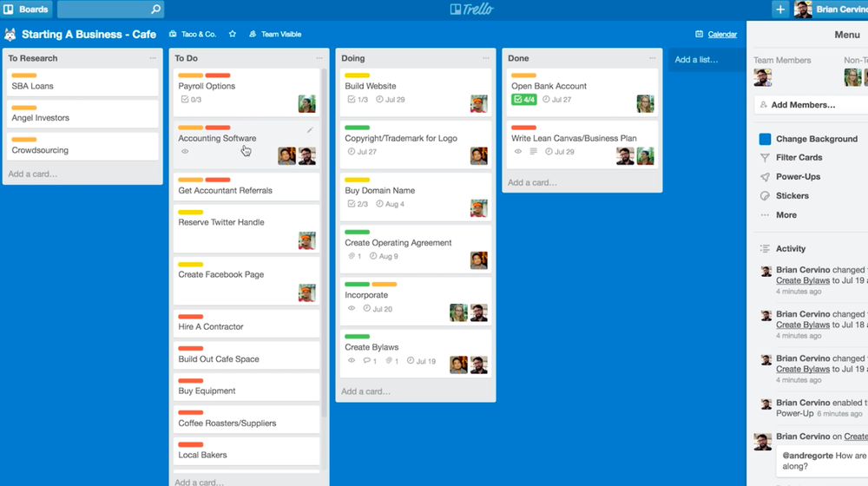Open the Done list menu ellipsis
The width and height of the screenshot is (868, 486).
click(653, 58)
